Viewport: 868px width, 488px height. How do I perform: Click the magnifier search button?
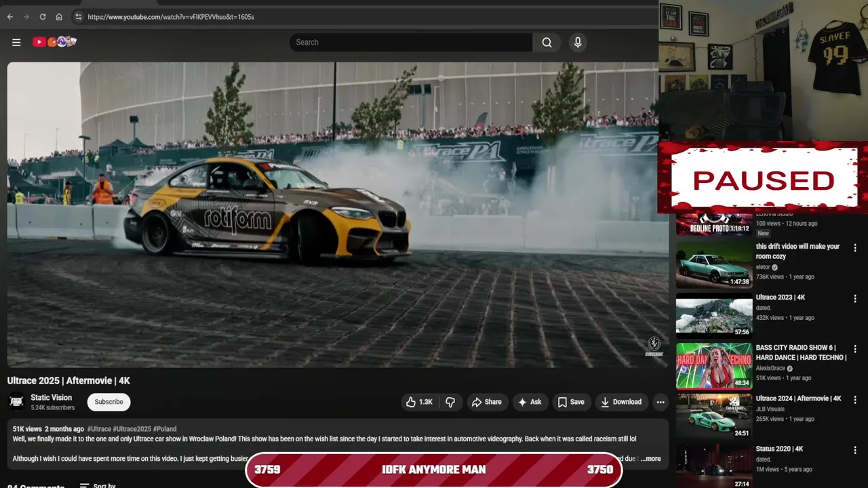[x=547, y=42]
